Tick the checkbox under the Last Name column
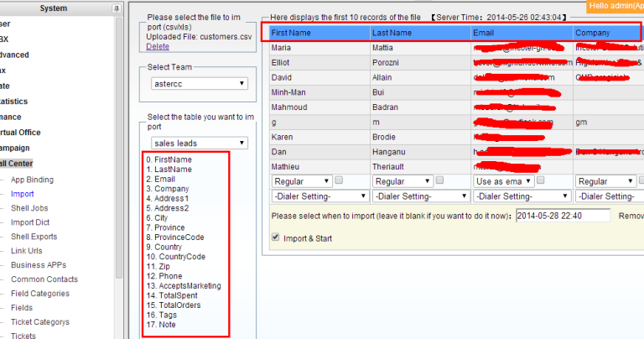Screen dimensions: 644x339 point(439,180)
